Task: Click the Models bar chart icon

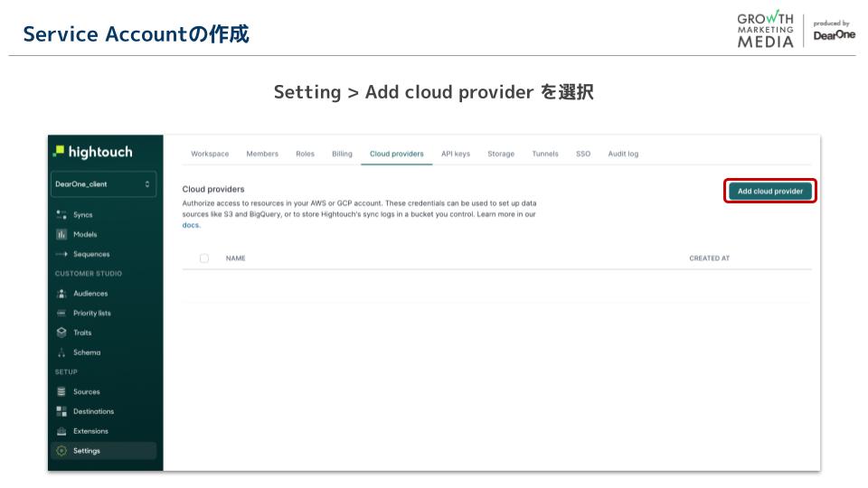Action: click(x=61, y=235)
